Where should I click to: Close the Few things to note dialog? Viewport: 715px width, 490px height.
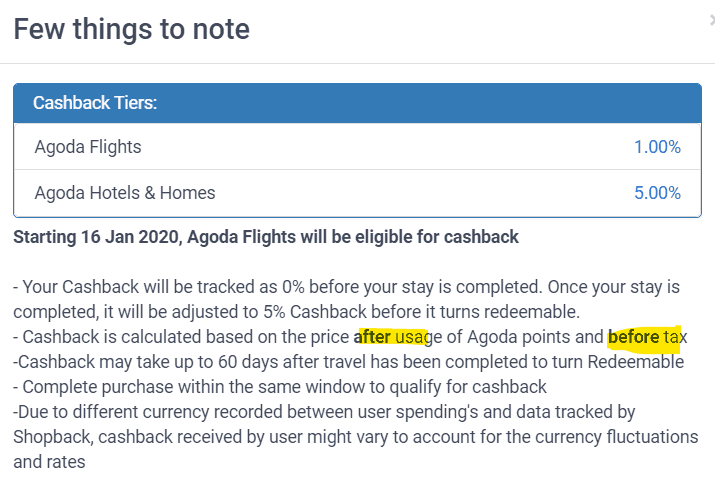point(712,21)
